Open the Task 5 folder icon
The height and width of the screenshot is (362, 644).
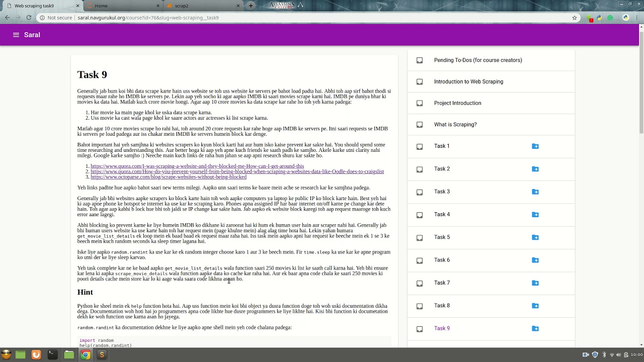pos(535,237)
